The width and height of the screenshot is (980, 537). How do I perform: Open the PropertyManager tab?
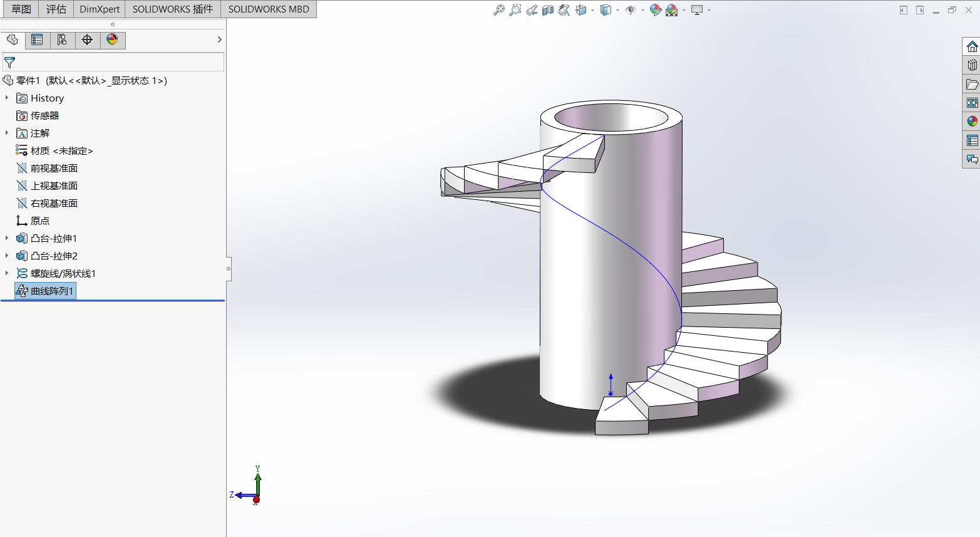tap(37, 40)
